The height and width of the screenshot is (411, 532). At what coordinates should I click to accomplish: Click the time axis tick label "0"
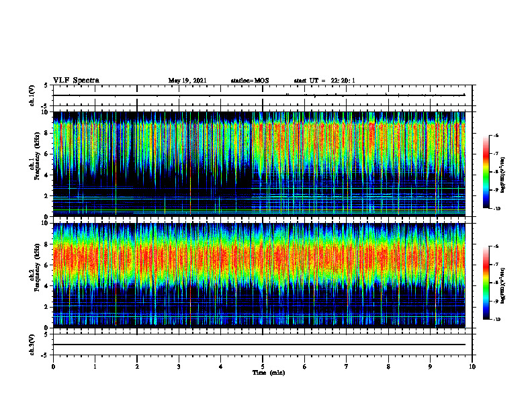[53, 367]
